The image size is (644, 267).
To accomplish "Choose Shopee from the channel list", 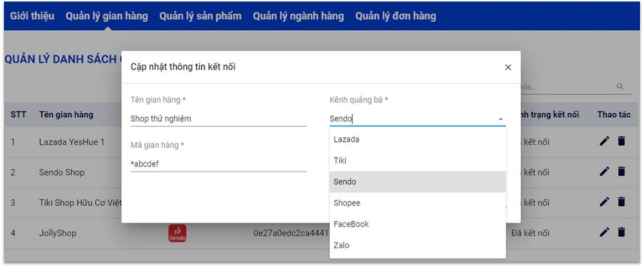I will click(418, 203).
